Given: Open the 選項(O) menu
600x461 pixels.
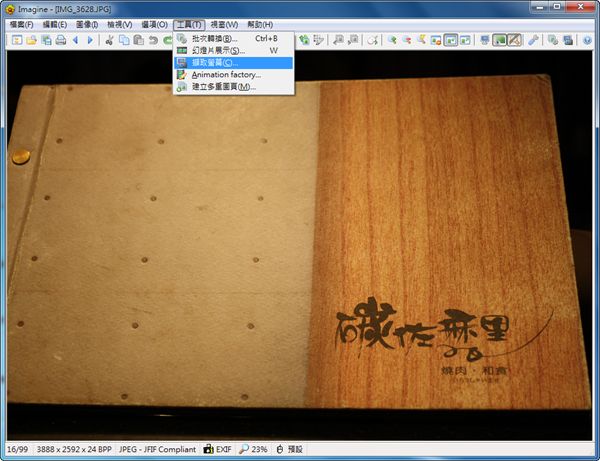Looking at the screenshot, I should 155,25.
